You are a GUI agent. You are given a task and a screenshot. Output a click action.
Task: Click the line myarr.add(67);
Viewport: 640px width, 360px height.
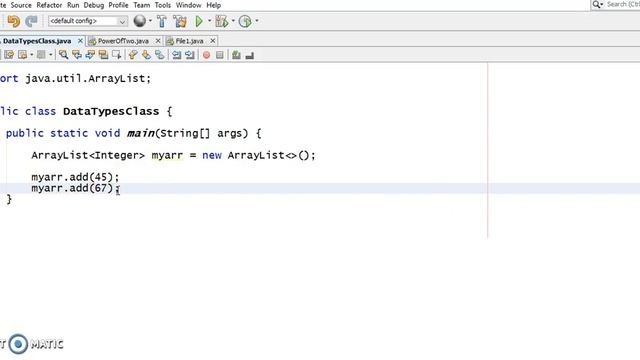pos(76,188)
